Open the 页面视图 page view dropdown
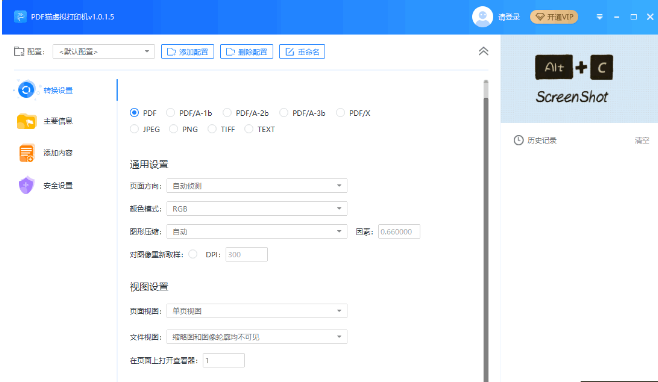Image resolution: width=658 pixels, height=382 pixels. coord(257,311)
